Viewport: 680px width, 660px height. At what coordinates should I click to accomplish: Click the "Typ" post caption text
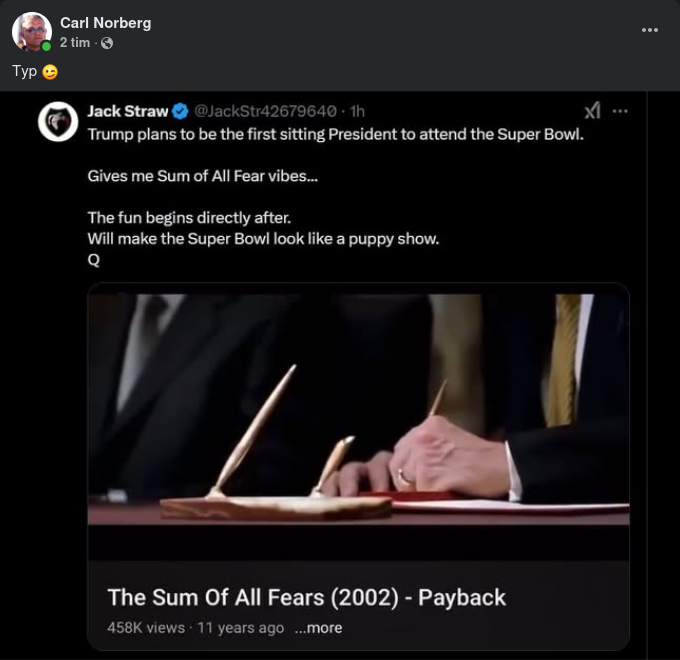tap(24, 72)
